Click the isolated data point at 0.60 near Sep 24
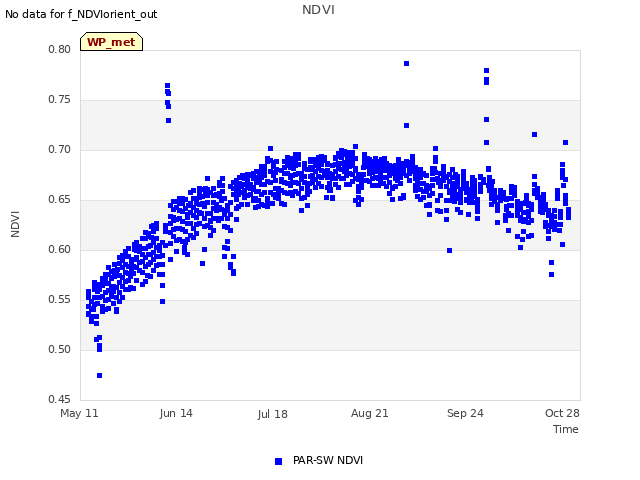Image resolution: width=640 pixels, height=480 pixels. click(449, 251)
